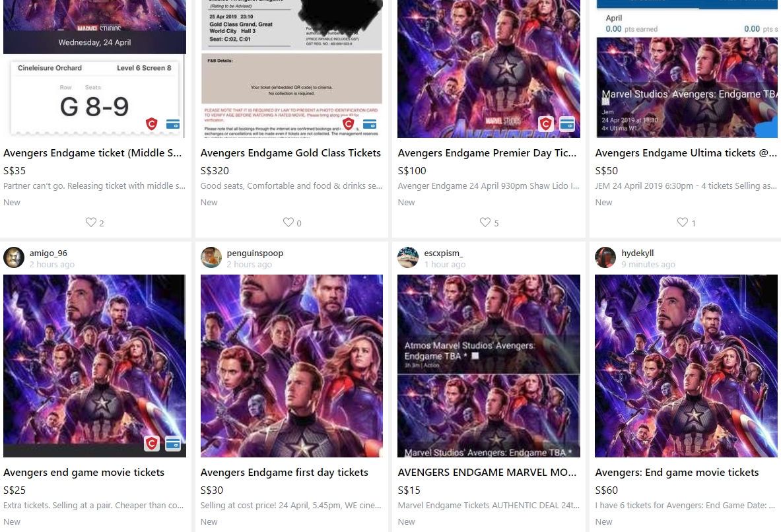Screen dimensions: 781x532
Task: Open 'Avengers Endgame Gold Class Tickets' title
Action: coord(290,152)
